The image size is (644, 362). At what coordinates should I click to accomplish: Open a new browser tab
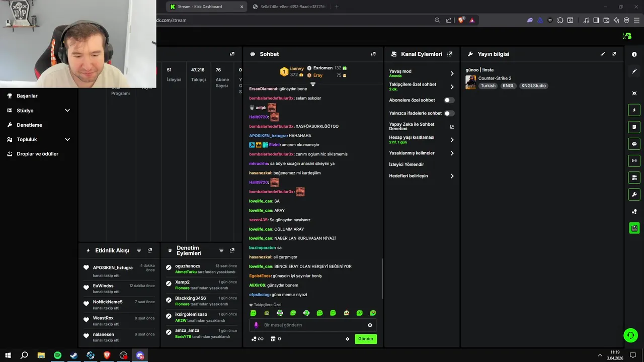pos(337,7)
